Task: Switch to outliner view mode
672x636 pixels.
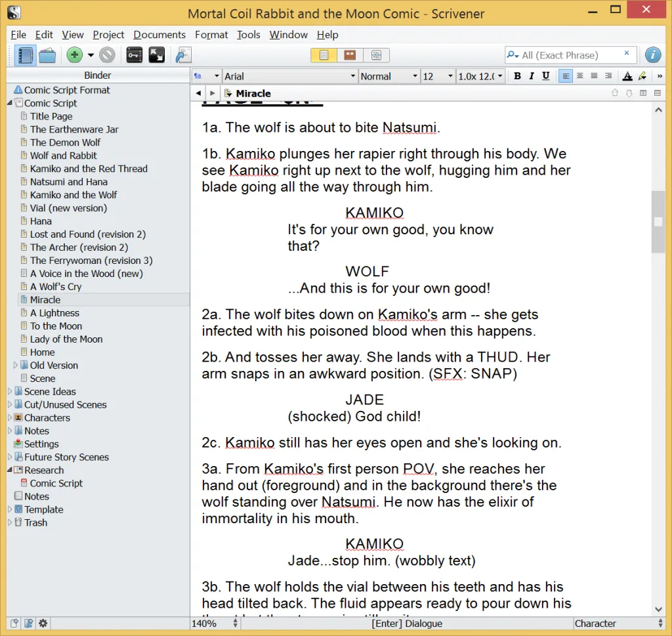Action: [x=376, y=55]
